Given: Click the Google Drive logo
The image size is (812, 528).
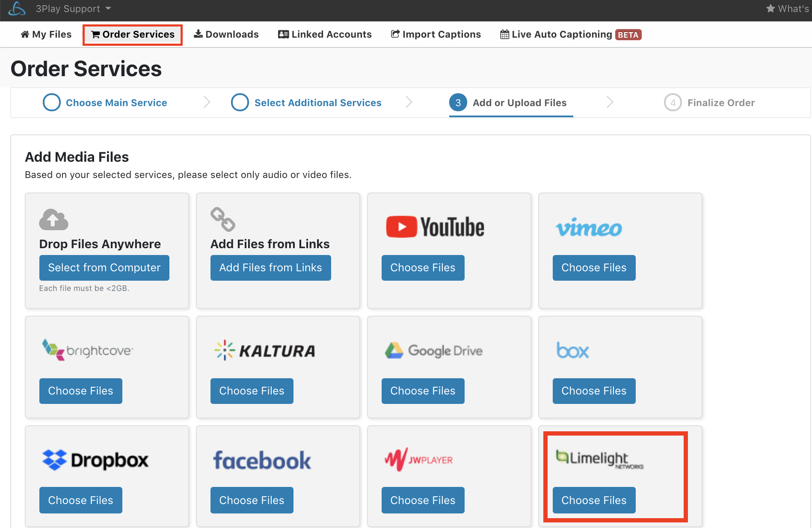Looking at the screenshot, I should [434, 350].
